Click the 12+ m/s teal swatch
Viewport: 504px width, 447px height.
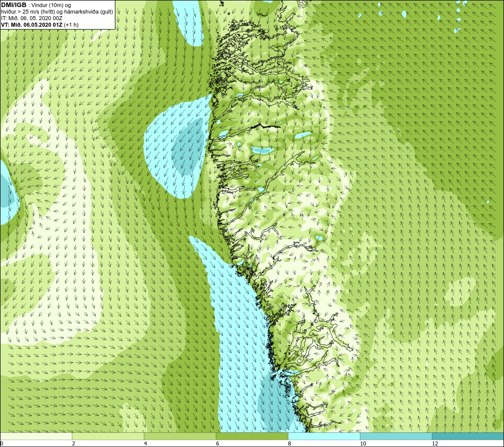click(x=468, y=436)
